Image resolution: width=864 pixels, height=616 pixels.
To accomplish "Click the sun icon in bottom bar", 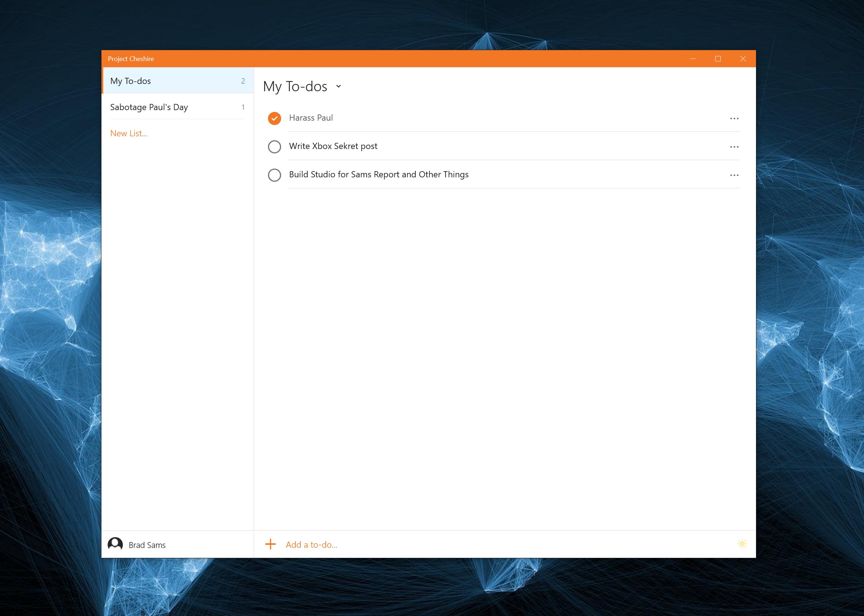I will tap(742, 544).
